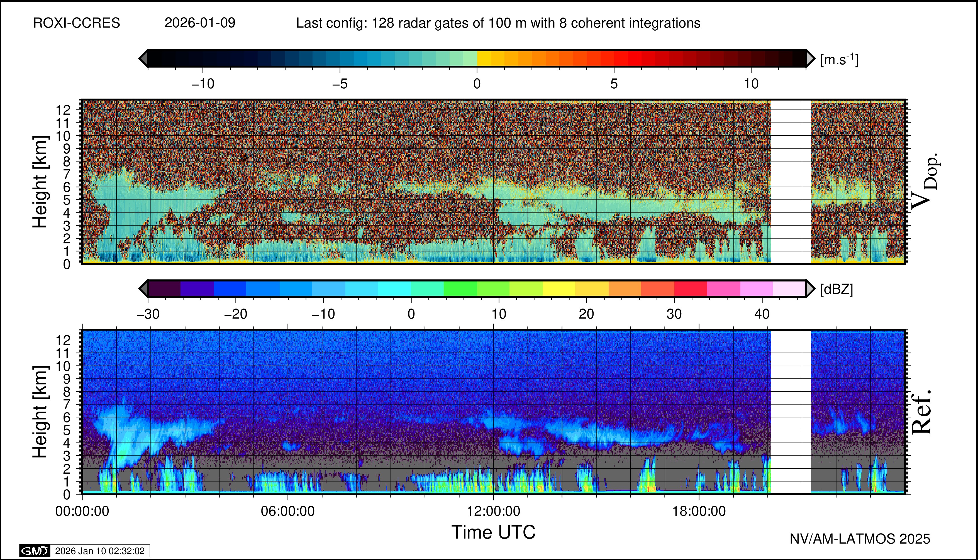Click the NV/AM-LATMOS 2025 credit text
Viewport: 978px width, 560px height.
[x=860, y=539]
